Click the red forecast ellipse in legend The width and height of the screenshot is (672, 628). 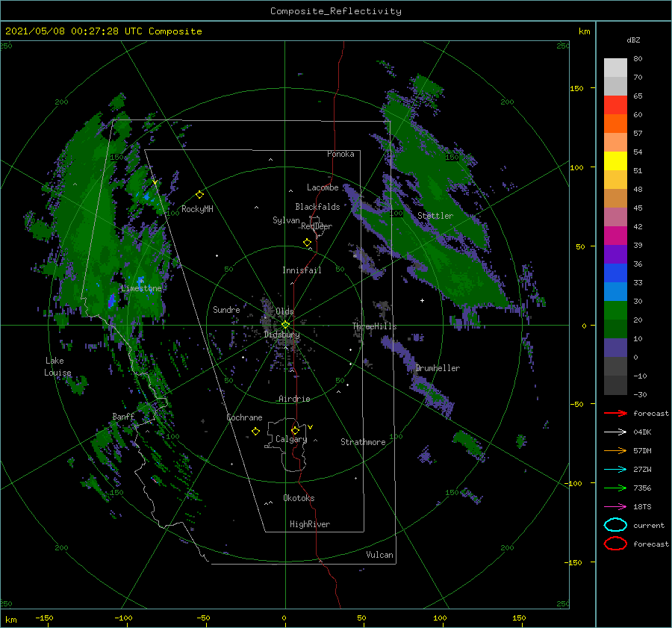point(615,544)
